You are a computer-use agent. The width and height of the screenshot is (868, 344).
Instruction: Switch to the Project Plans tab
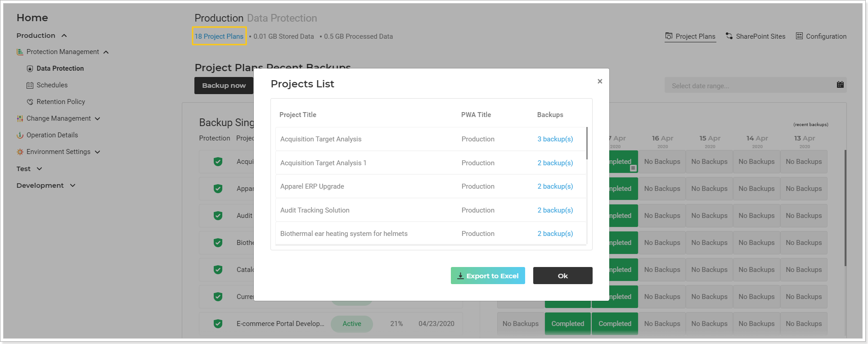[690, 36]
